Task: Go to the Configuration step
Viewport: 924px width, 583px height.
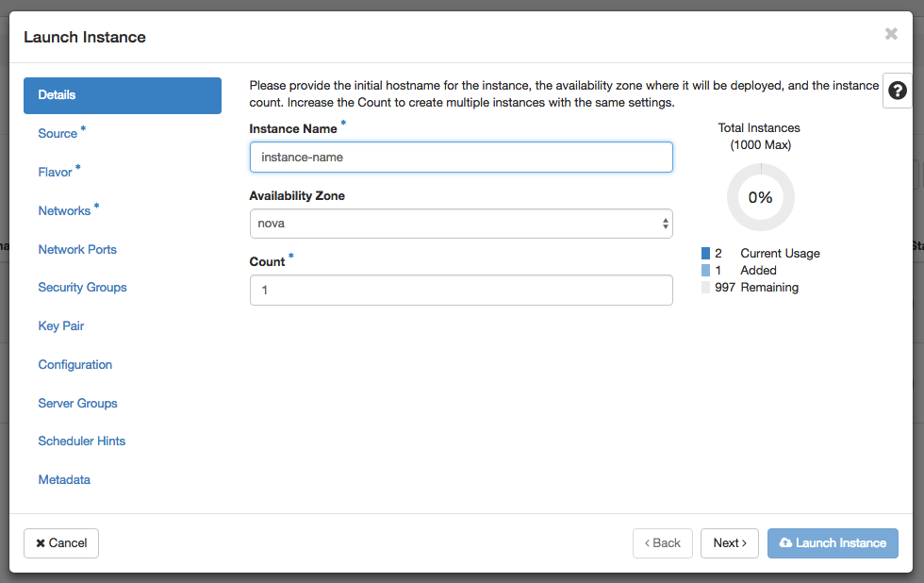Action: (74, 365)
